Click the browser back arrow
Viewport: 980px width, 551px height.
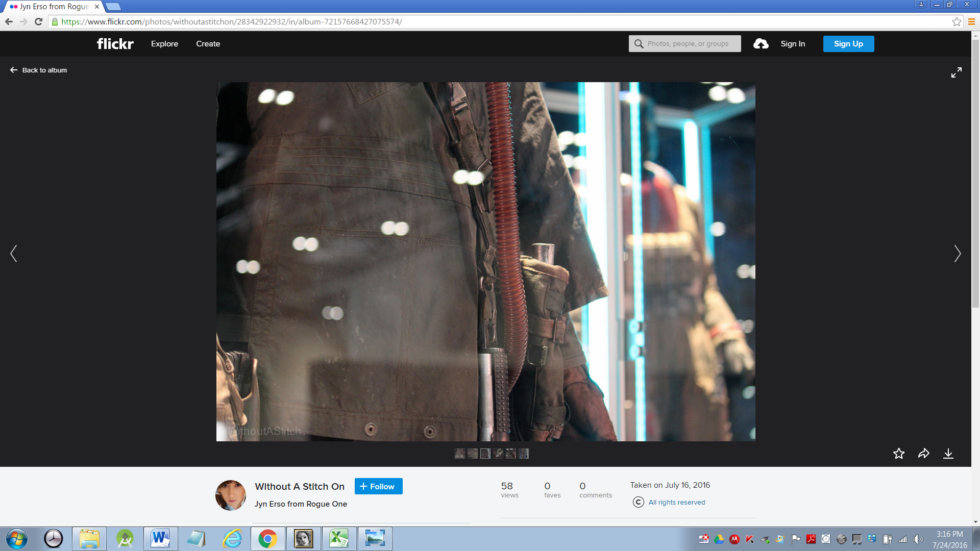(x=9, y=21)
